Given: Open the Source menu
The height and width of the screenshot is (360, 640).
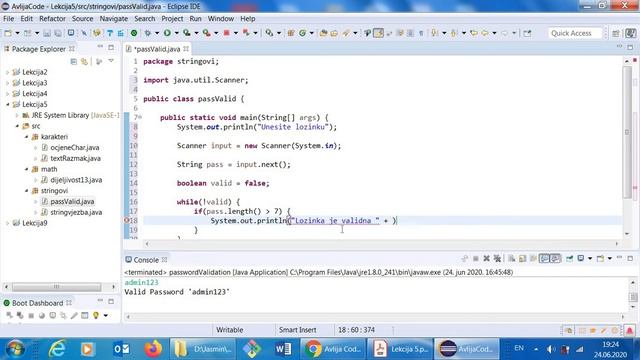Looking at the screenshot, I should pyautogui.click(x=82, y=19).
